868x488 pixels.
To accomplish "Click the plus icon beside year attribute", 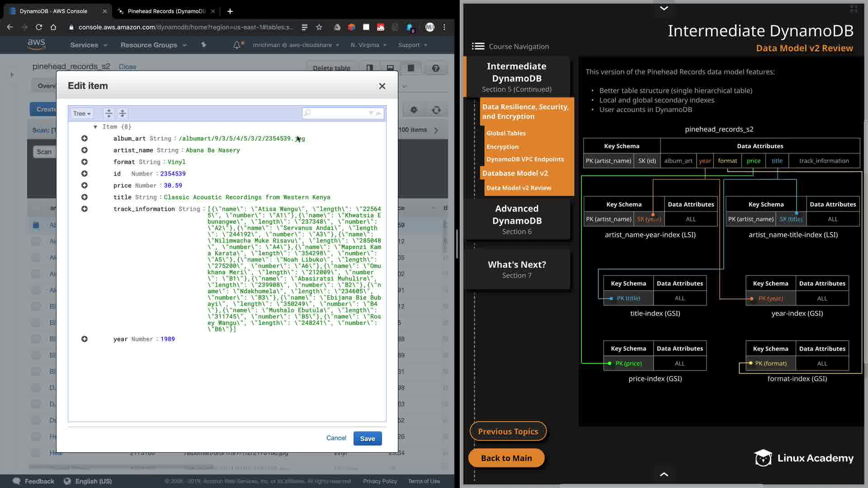I will (x=85, y=339).
